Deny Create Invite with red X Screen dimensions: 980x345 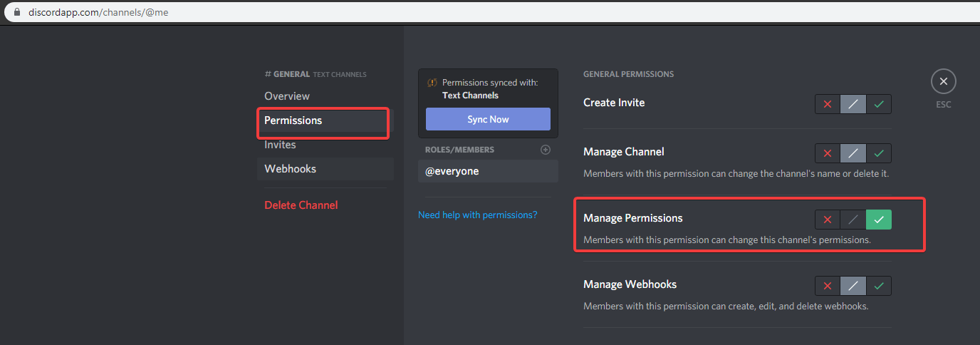(828, 104)
